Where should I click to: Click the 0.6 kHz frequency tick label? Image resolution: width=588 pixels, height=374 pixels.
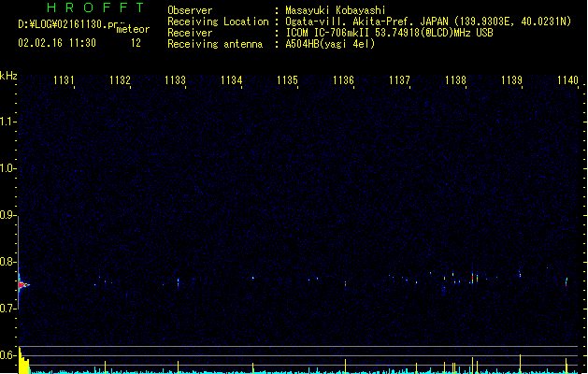pyautogui.click(x=7, y=355)
